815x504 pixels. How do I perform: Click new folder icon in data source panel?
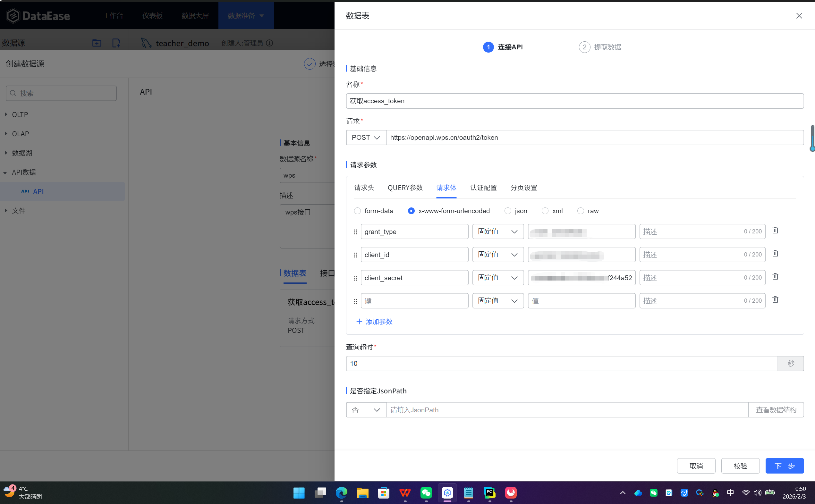click(97, 43)
